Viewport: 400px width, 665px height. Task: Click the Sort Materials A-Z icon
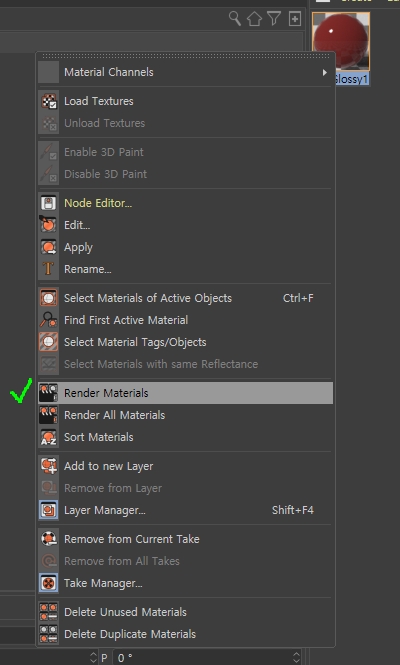point(49,437)
